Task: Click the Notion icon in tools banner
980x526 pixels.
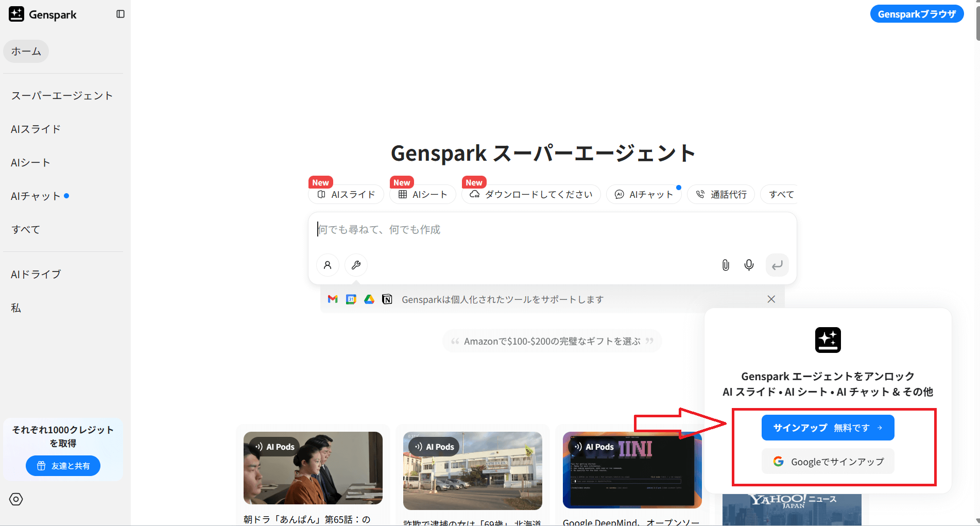Action: tap(387, 299)
